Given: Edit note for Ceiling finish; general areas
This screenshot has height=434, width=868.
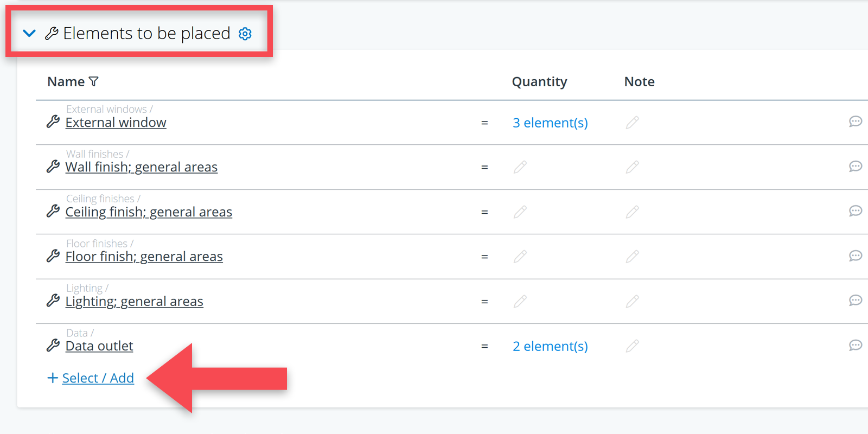Looking at the screenshot, I should point(632,212).
